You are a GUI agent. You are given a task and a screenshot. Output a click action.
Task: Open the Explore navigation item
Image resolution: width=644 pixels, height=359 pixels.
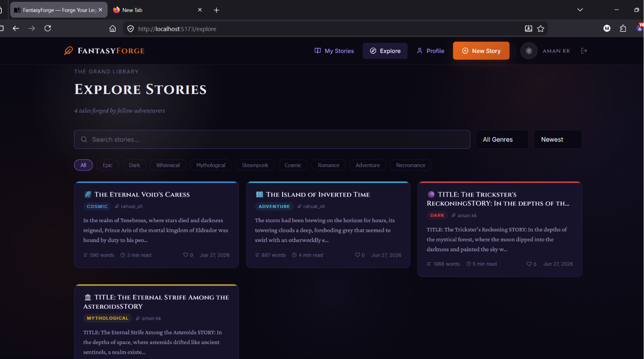click(x=385, y=51)
